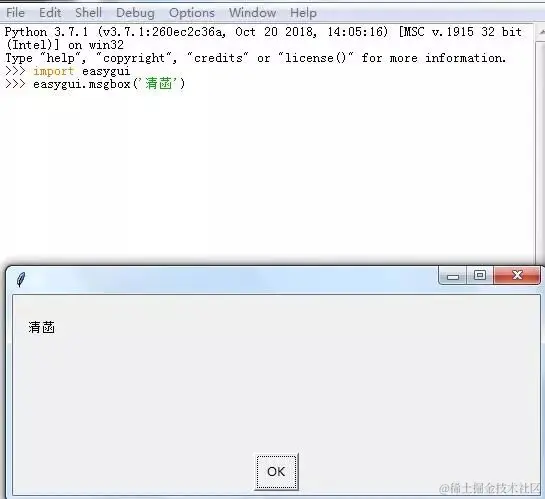Click on the easygui.msgbox command line
The image size is (545, 499).
[x=109, y=84]
